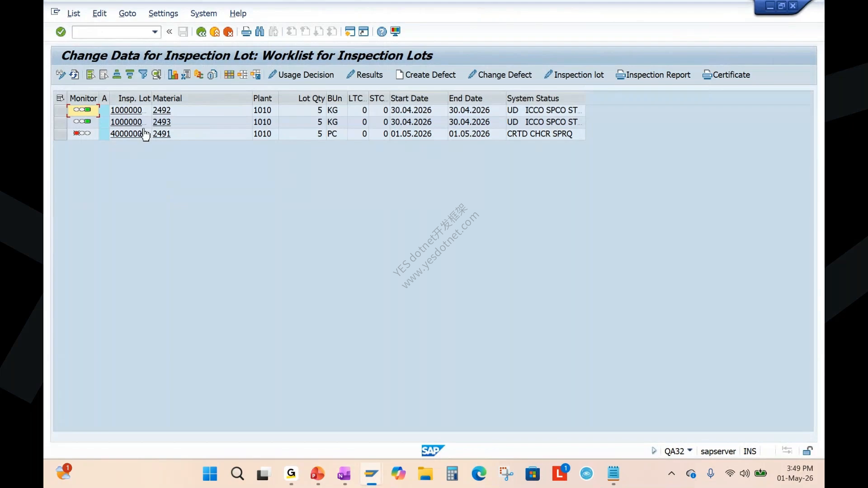This screenshot has height=488, width=868.
Task: Click the red Cancel icon in toolbar
Action: (228, 32)
